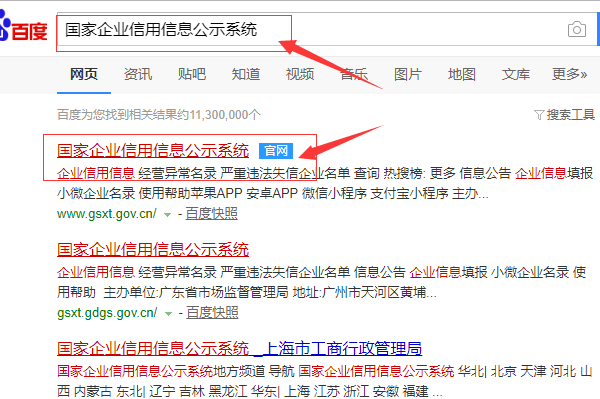Expand dropdown arrow next to gsxt.gdgs.gov.cn/
This screenshot has width=600, height=399.
pos(168,314)
